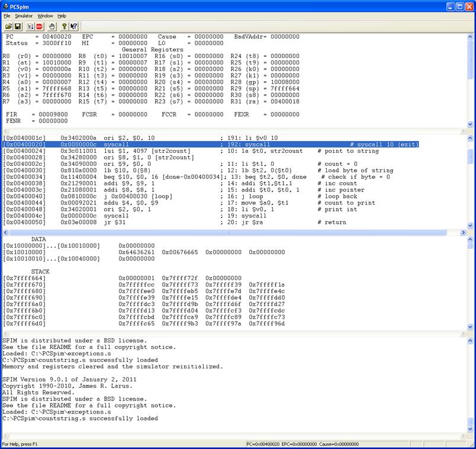Click the 'jr $31' instruction line
Viewport: 476px width, 449px height.
pos(174,222)
